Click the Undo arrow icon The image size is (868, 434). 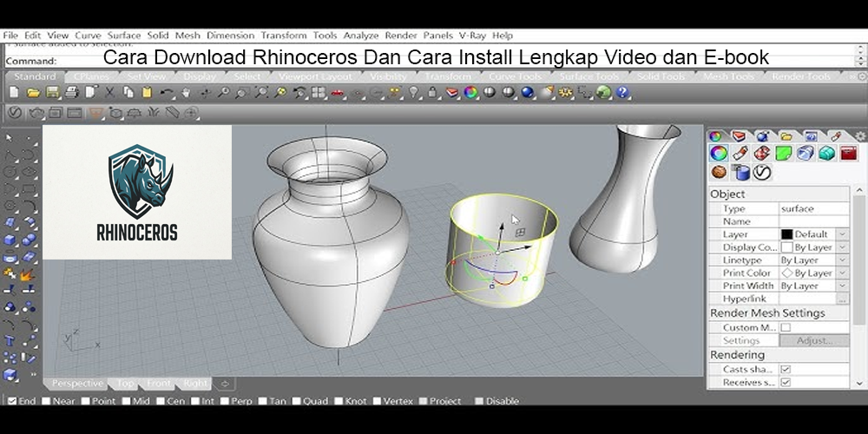coord(167,93)
